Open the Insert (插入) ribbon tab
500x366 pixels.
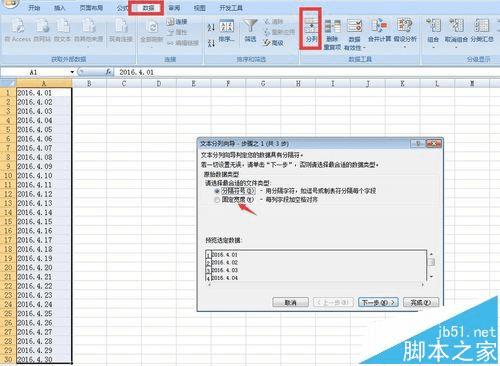tap(60, 8)
